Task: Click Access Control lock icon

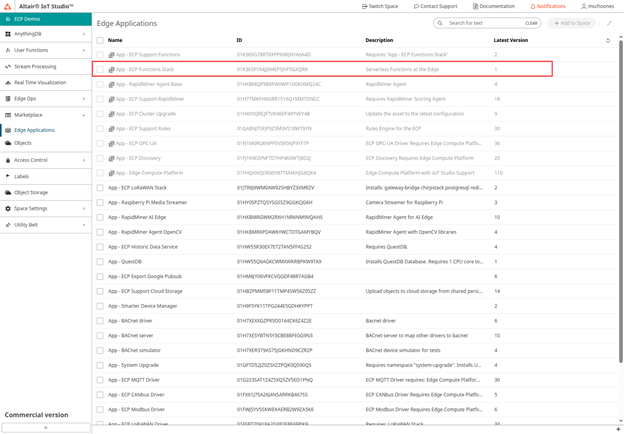Action: click(x=8, y=160)
